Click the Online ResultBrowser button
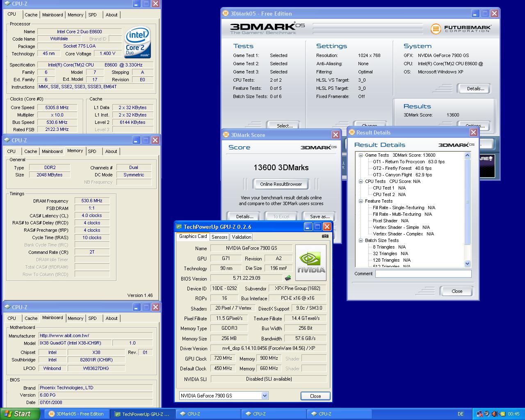 pos(281,184)
